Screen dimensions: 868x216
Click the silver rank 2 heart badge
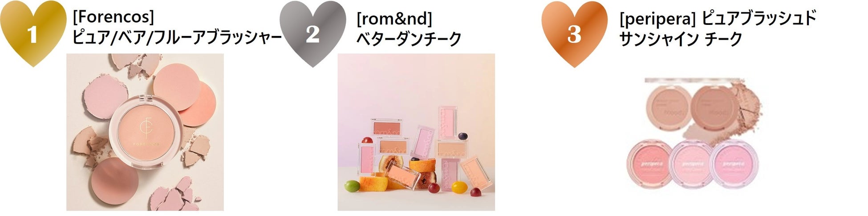click(312, 34)
